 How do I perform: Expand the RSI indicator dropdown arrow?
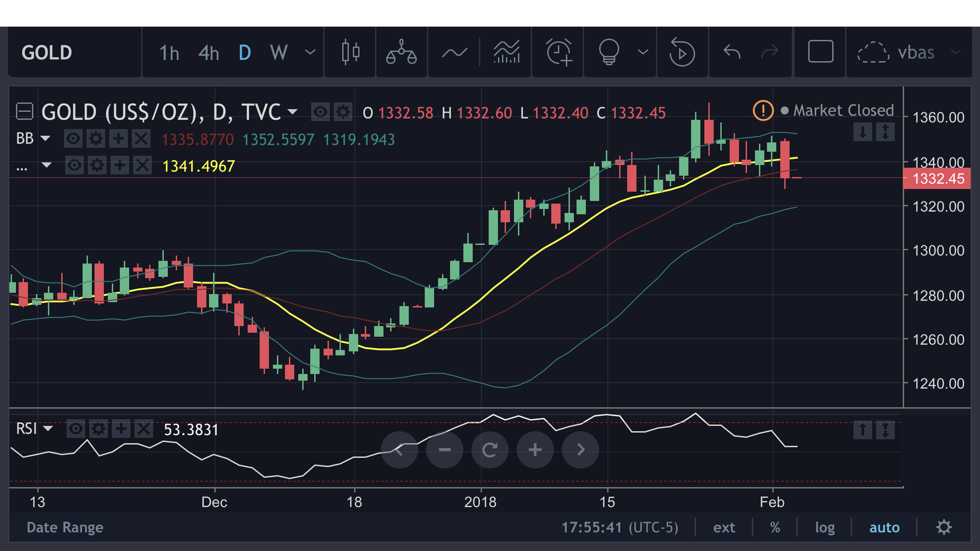48,429
